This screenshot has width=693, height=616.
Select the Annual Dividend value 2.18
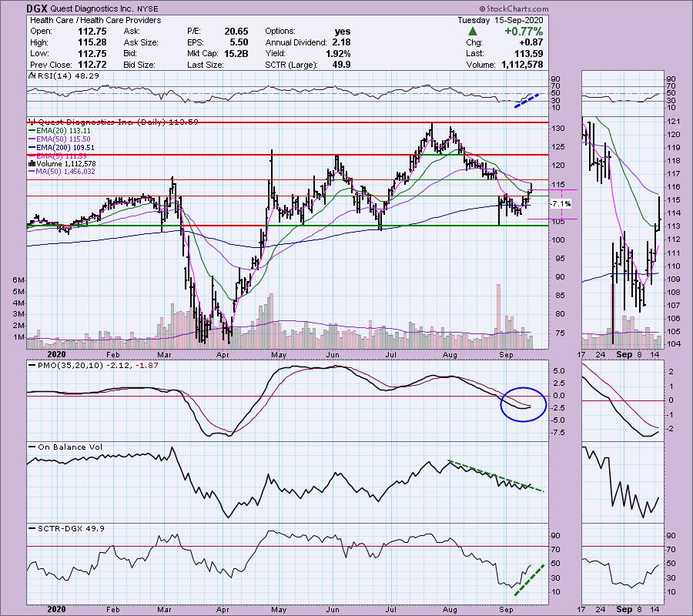(342, 42)
